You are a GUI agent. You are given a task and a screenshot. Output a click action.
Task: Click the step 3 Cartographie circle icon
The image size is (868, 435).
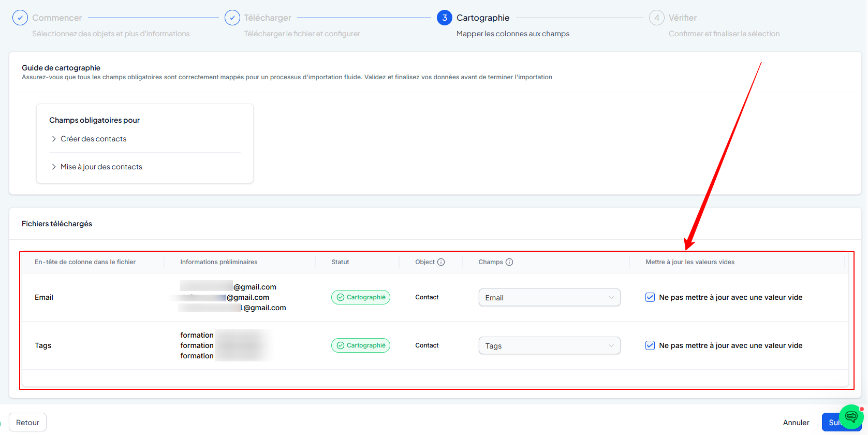point(445,18)
